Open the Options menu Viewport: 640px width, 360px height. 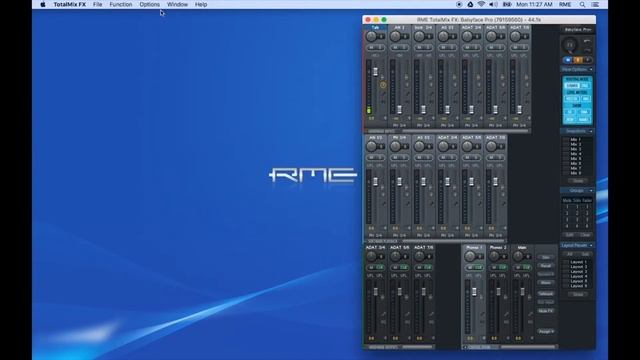(x=149, y=4)
